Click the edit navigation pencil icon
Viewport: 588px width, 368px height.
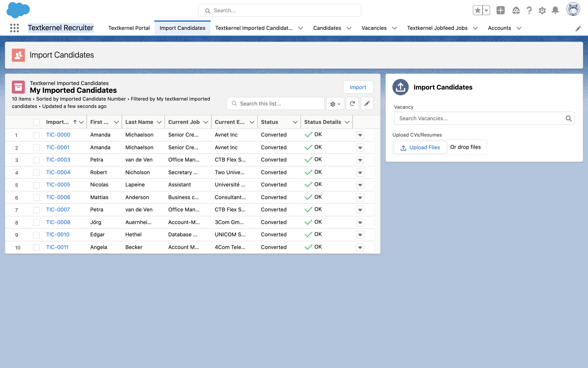click(578, 29)
